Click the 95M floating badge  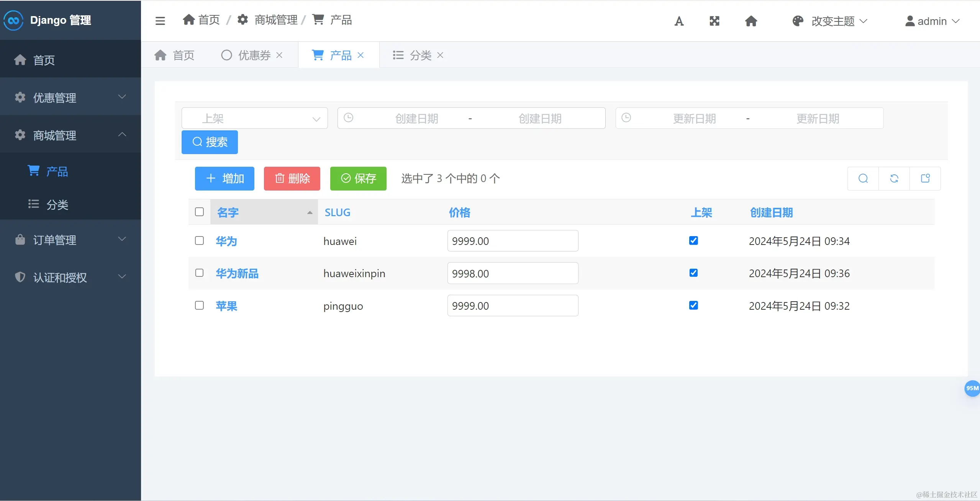972,388
